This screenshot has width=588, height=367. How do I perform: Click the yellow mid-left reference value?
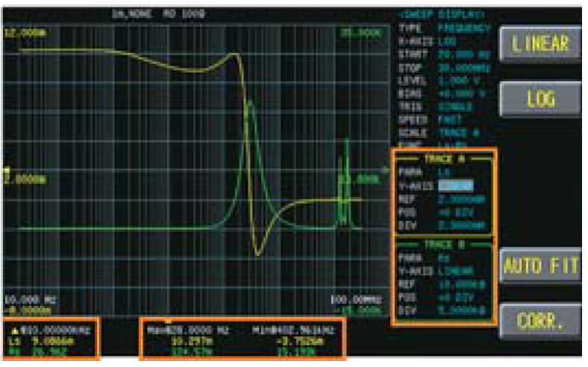pyautogui.click(x=25, y=180)
